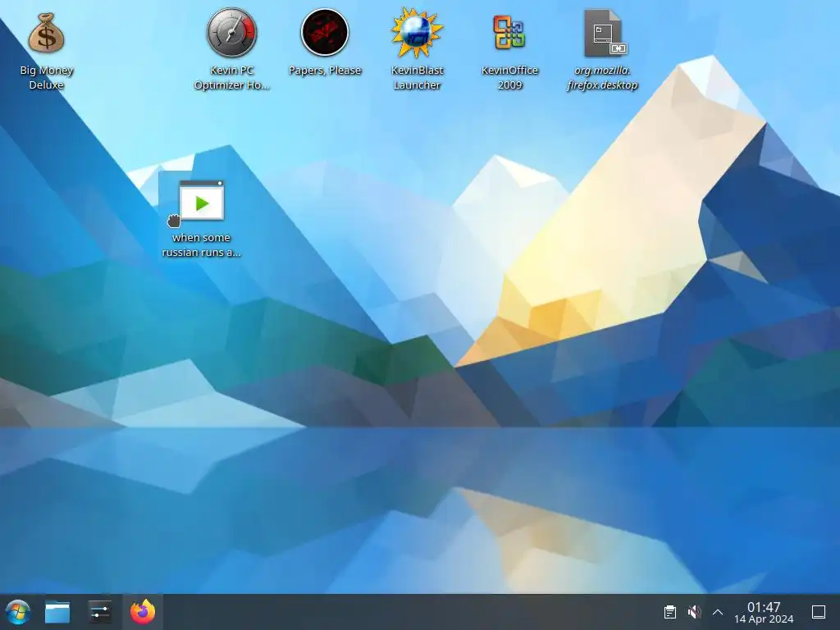
Task: Click the KevinBlast Launcher sun icon
Action: click(417, 33)
